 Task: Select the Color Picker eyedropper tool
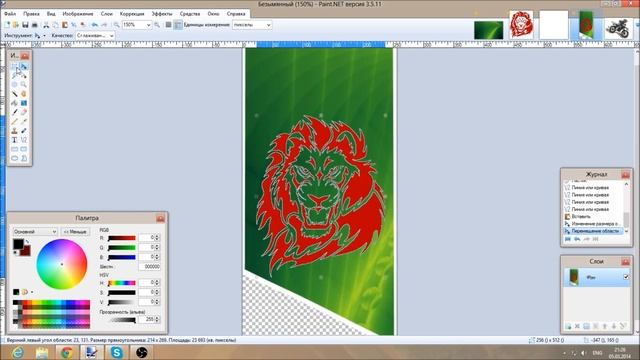click(x=24, y=121)
